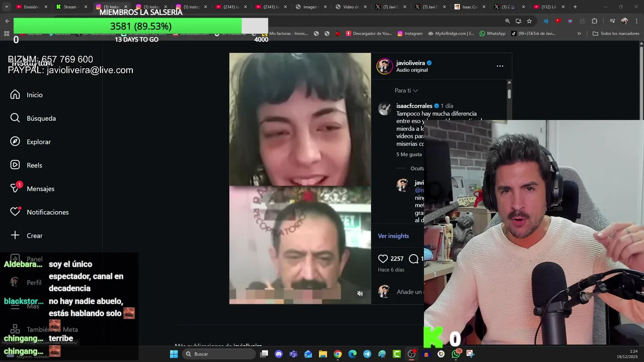Open Notificaciones heart icon
644x362 pixels.
point(15,212)
